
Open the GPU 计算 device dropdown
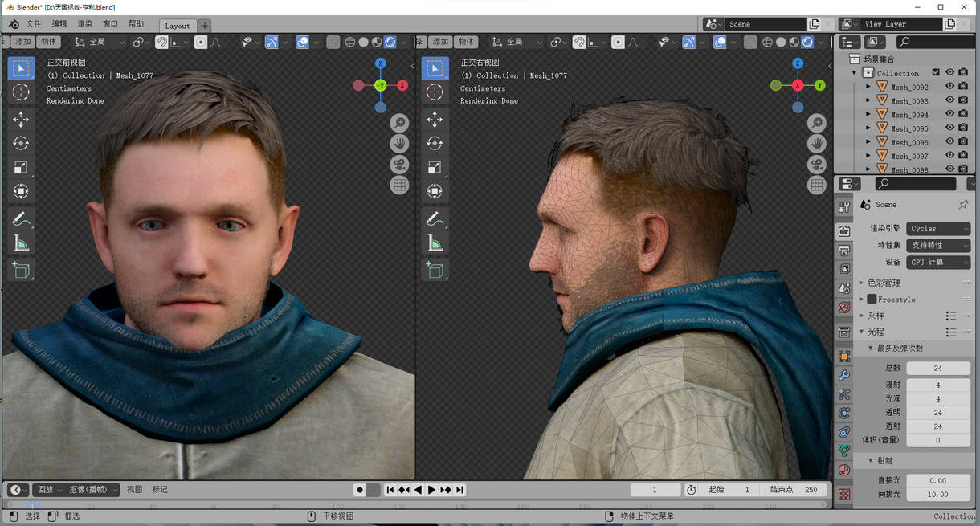tap(938, 262)
